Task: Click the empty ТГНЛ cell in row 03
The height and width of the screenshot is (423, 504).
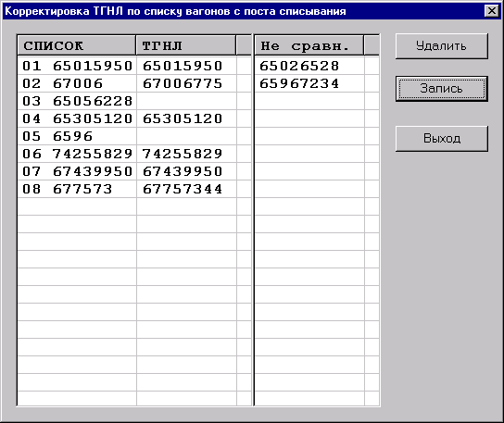Action: point(187,101)
